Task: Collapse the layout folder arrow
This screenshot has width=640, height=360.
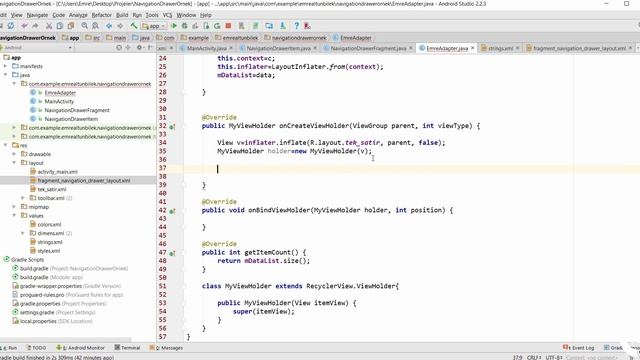Action: [x=14, y=163]
